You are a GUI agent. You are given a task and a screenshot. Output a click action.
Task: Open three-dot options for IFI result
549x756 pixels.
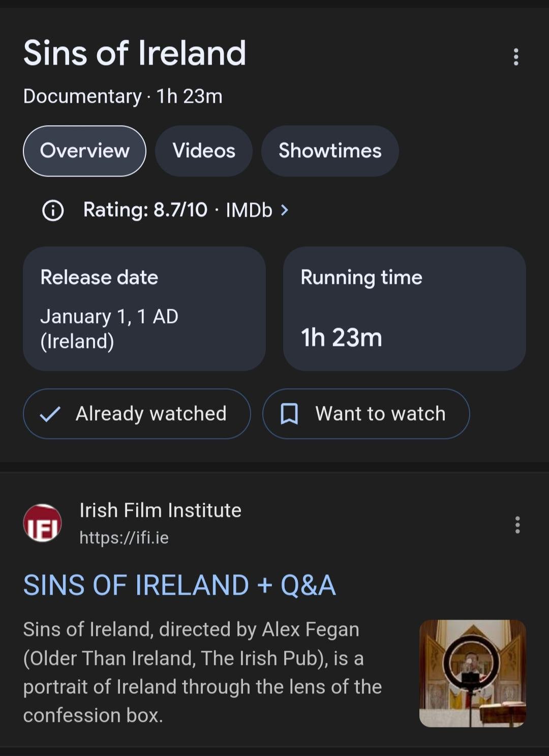517,525
